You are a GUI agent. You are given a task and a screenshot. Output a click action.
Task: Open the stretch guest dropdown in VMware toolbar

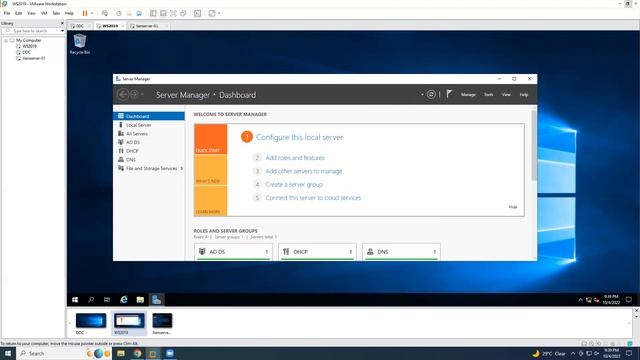219,13
